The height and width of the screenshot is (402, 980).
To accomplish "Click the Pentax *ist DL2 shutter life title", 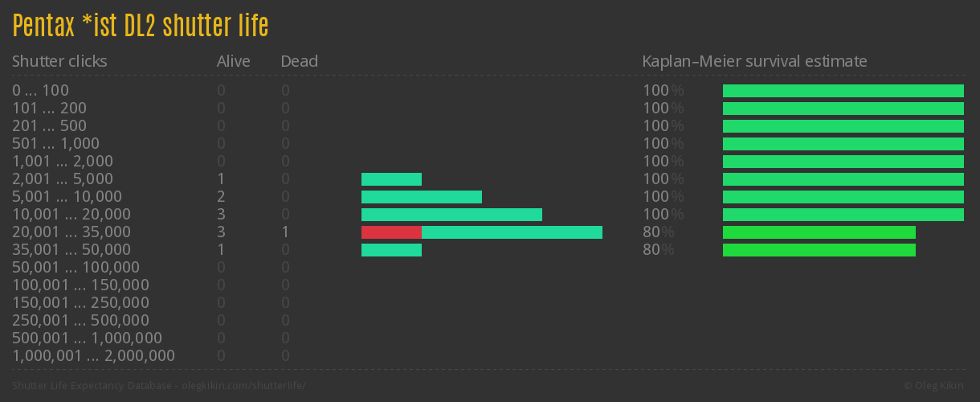I will point(141,27).
